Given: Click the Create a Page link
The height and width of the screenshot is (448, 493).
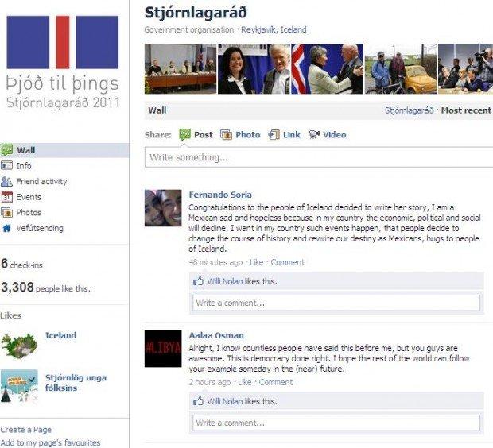Looking at the screenshot, I should point(25,430).
